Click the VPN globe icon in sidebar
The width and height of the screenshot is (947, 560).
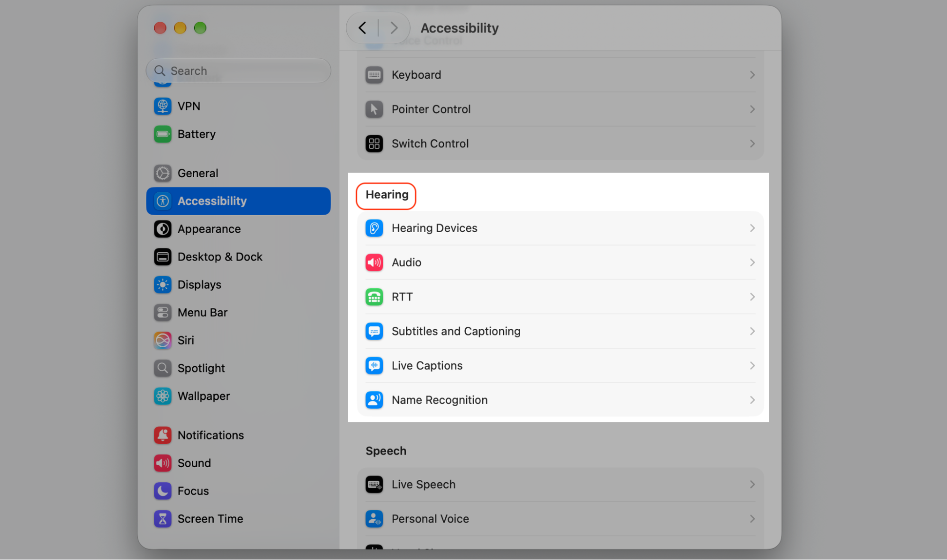pyautogui.click(x=162, y=106)
